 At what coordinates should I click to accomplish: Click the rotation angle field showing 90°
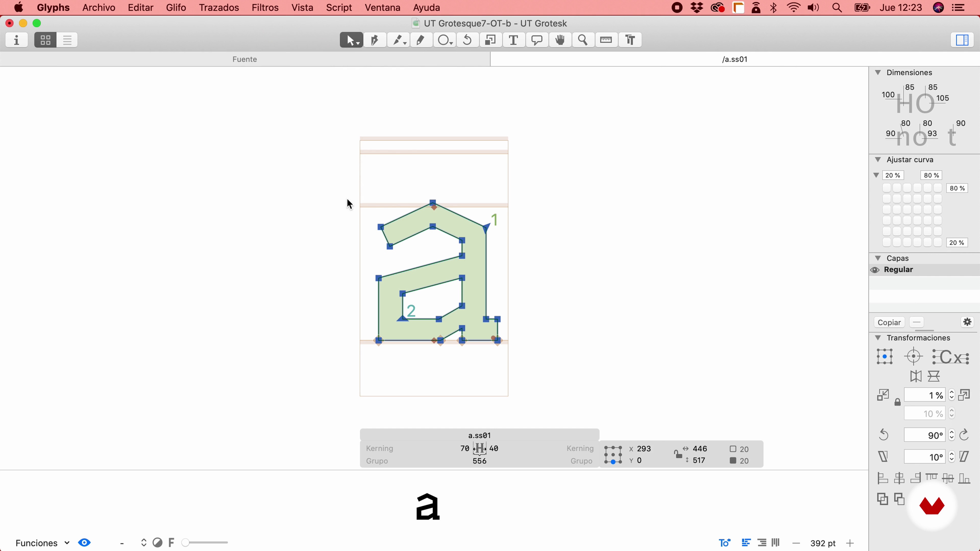(x=924, y=435)
